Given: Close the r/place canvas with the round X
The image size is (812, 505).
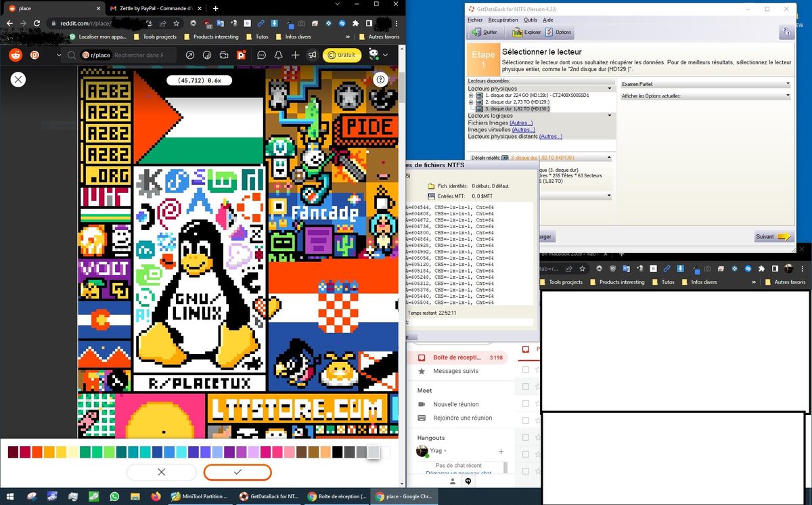Looking at the screenshot, I should [18, 79].
